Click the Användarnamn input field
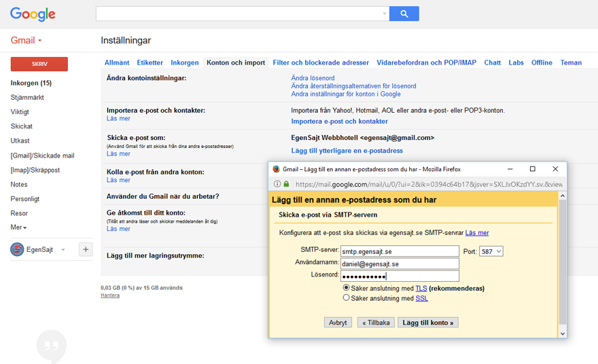 tap(400, 263)
